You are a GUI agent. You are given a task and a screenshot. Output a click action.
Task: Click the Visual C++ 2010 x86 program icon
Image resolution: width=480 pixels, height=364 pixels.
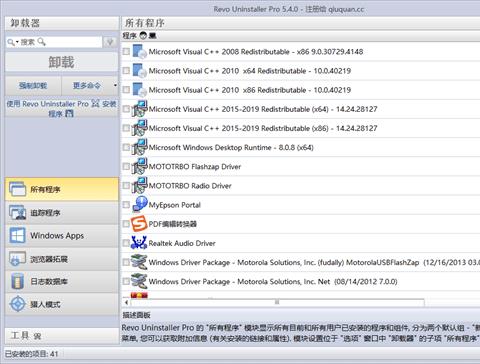(x=139, y=90)
